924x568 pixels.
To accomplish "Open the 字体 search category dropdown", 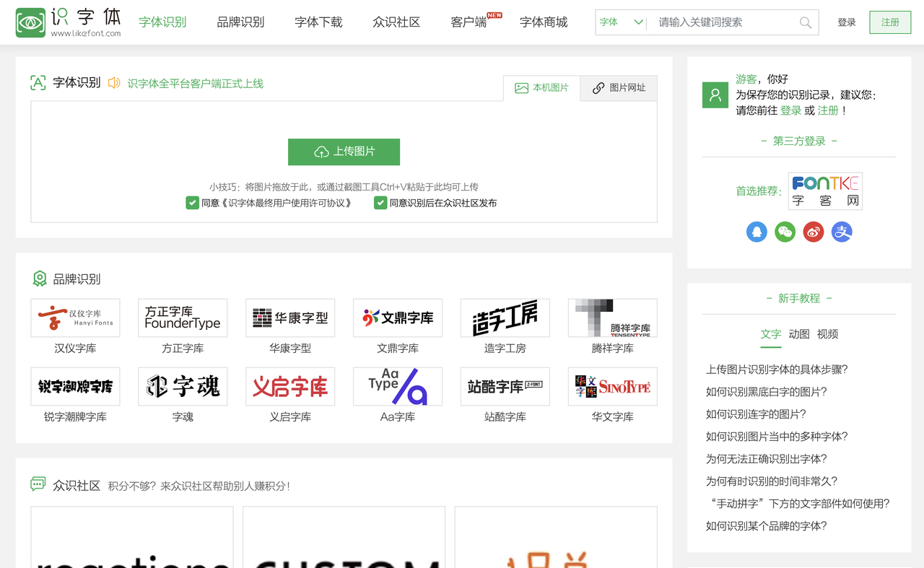I will [x=619, y=22].
